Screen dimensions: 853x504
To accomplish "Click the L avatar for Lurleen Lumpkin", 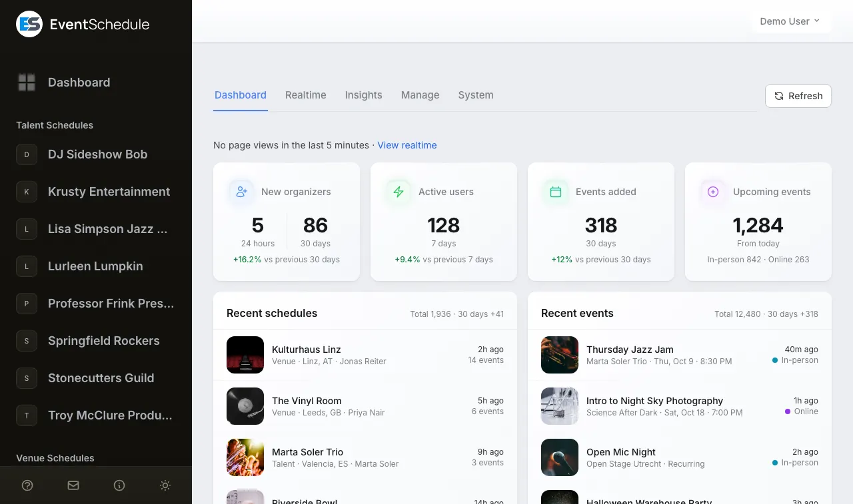I will (x=27, y=266).
